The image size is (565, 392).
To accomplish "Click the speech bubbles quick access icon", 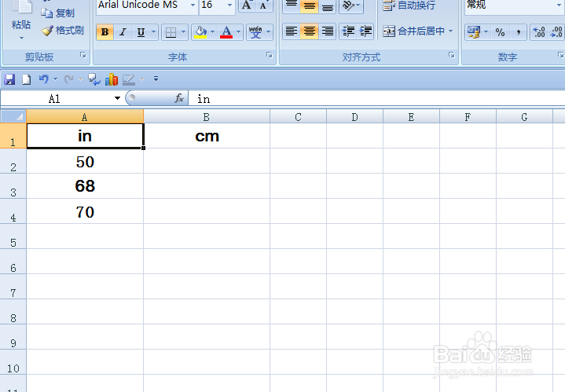I will (x=94, y=79).
